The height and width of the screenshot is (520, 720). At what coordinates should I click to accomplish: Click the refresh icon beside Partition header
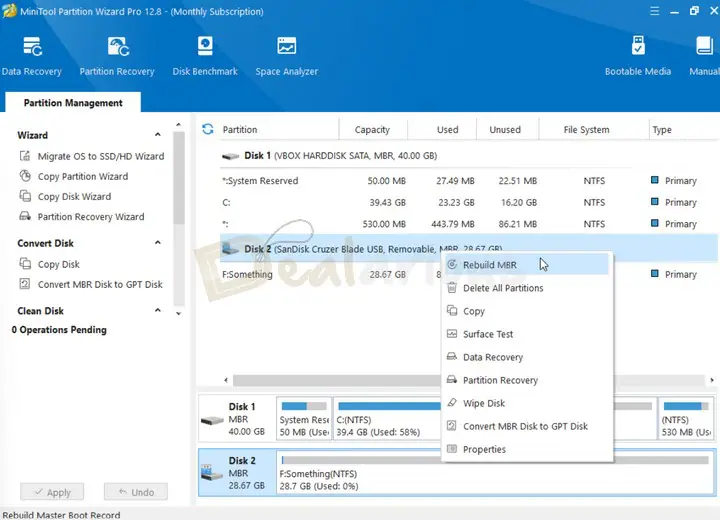tap(208, 130)
